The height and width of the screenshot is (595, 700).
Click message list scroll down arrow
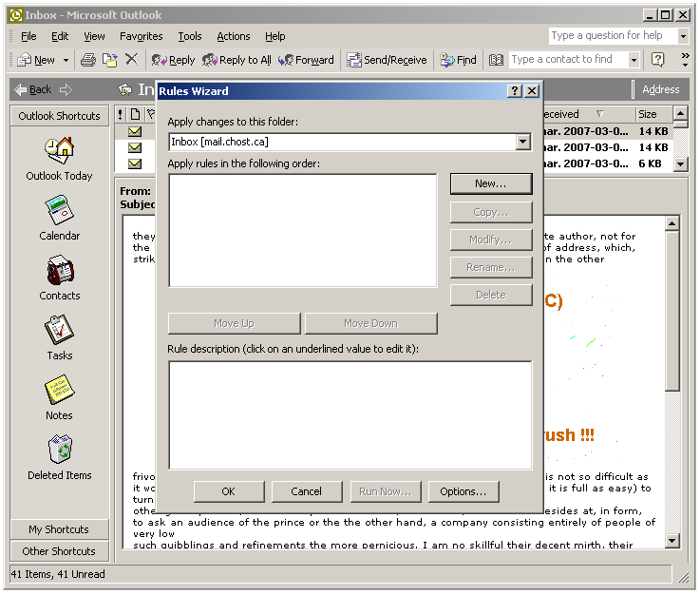[x=680, y=164]
